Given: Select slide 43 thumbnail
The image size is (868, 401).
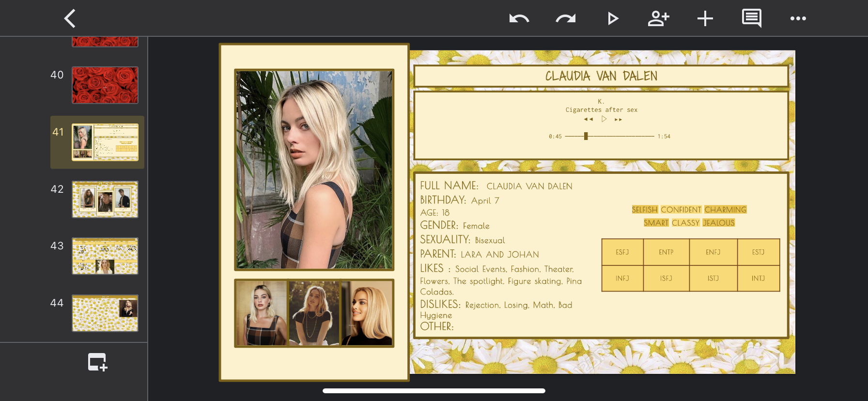Looking at the screenshot, I should (x=105, y=256).
